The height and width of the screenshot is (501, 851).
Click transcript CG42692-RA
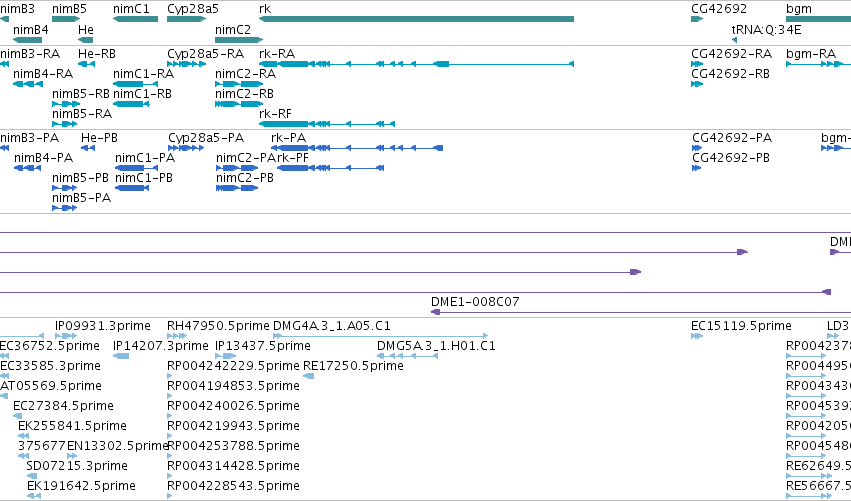click(x=731, y=54)
